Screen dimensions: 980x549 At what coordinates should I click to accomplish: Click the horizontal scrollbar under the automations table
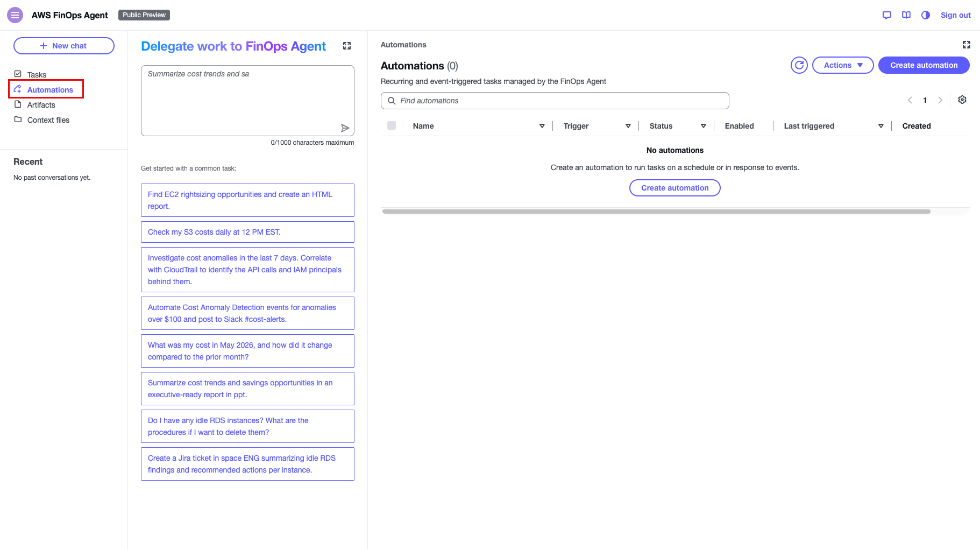click(x=656, y=212)
